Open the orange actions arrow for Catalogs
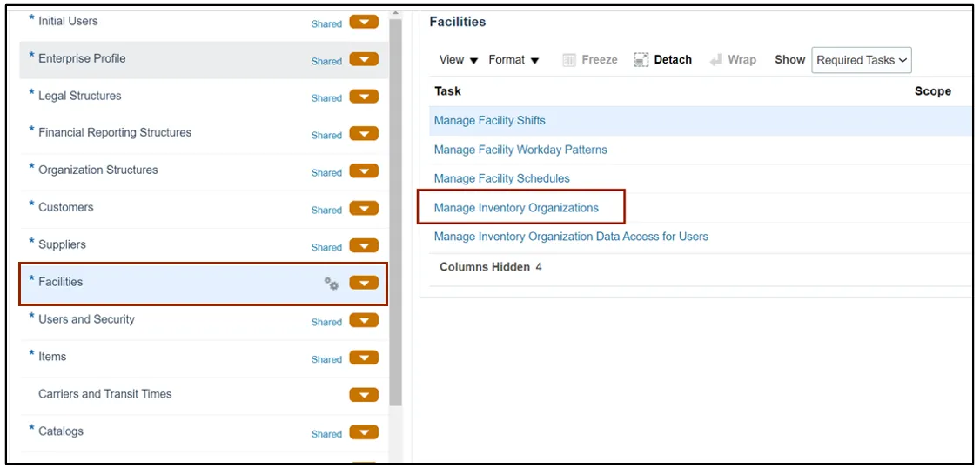The height and width of the screenshot is (468, 980). point(364,432)
